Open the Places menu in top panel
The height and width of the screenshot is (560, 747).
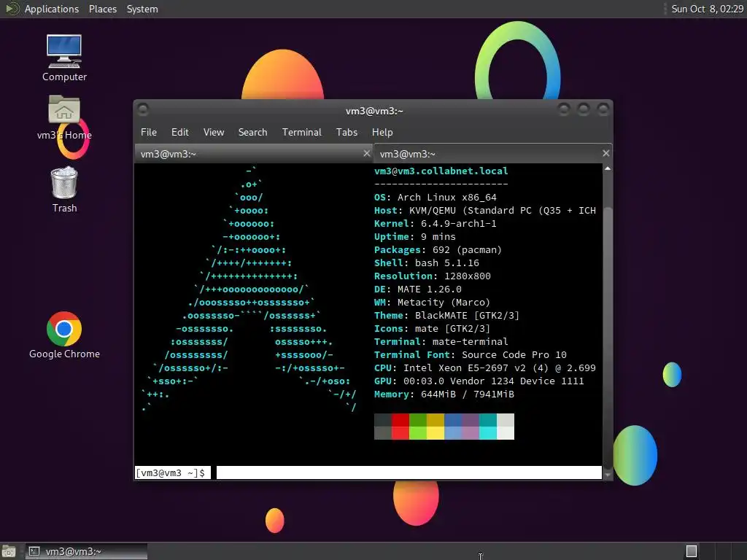click(102, 9)
